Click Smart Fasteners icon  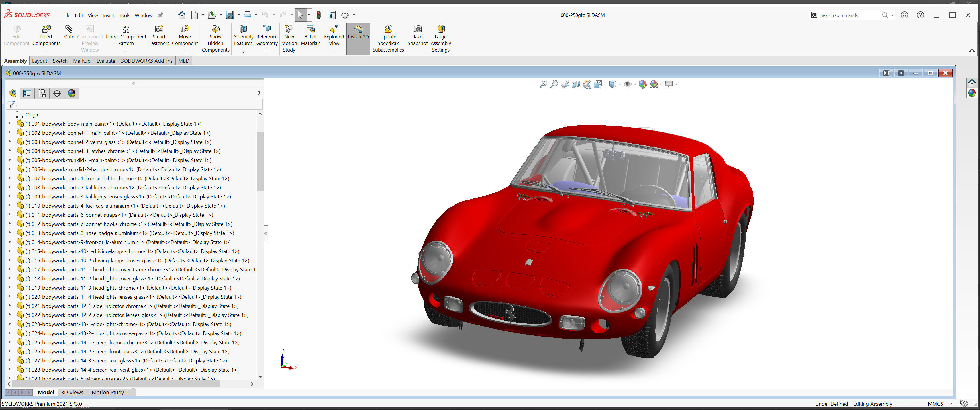[x=159, y=36]
